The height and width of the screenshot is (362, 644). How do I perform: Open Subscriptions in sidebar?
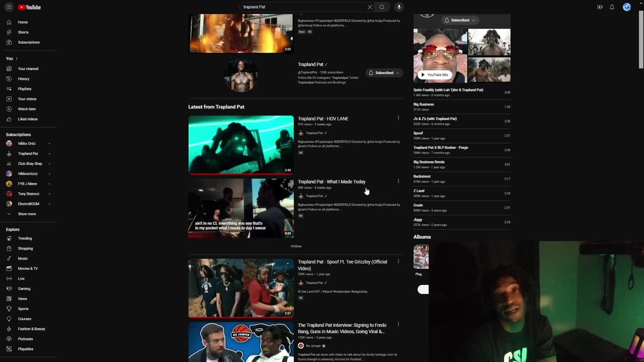click(28, 42)
